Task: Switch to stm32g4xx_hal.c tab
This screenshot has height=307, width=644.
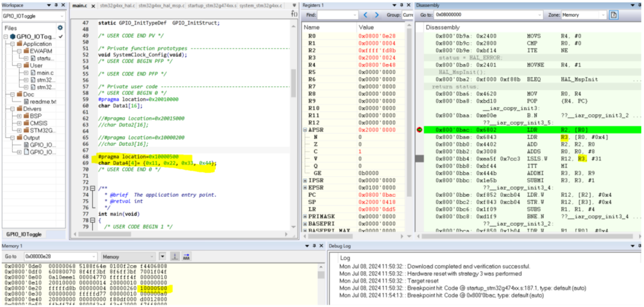Action: (x=116, y=6)
